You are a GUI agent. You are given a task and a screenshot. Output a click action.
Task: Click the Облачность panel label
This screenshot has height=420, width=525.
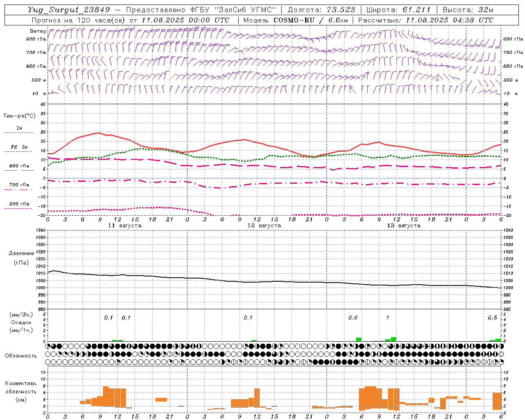pos(21,356)
